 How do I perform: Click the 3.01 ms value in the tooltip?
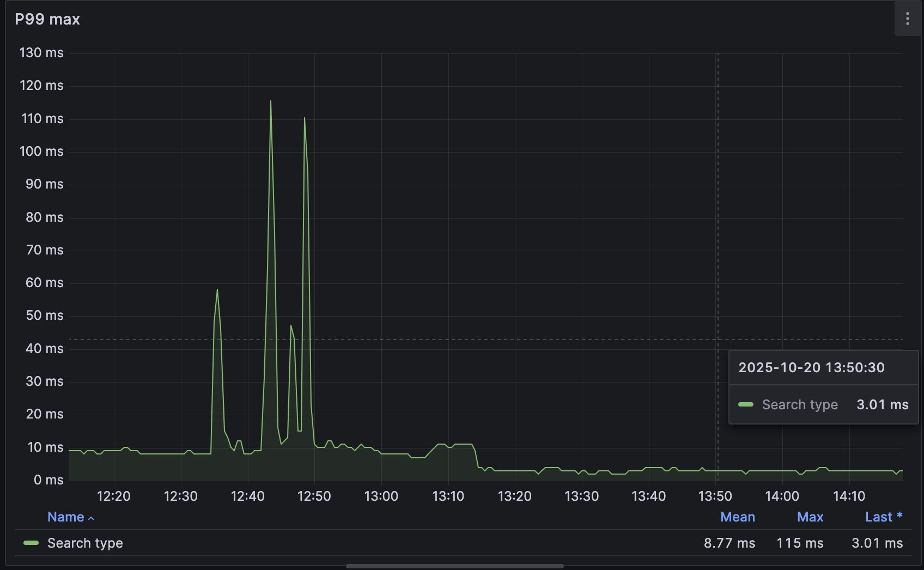tap(882, 404)
